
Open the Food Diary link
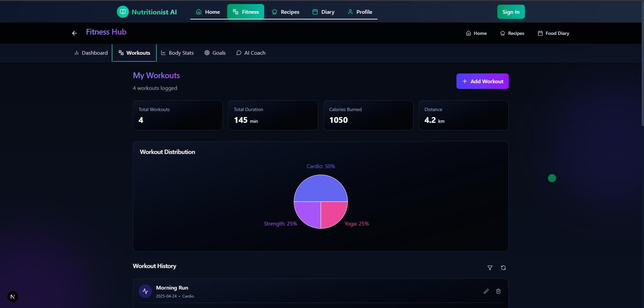(553, 33)
